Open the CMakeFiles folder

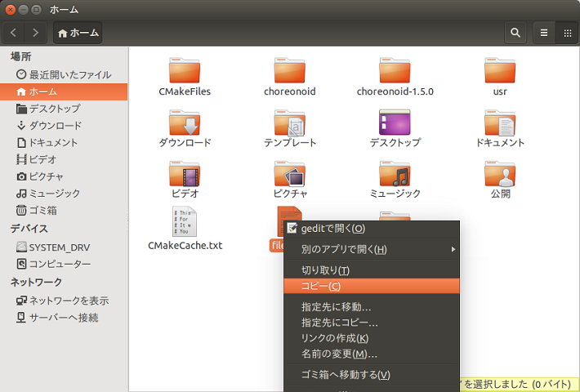[x=185, y=72]
